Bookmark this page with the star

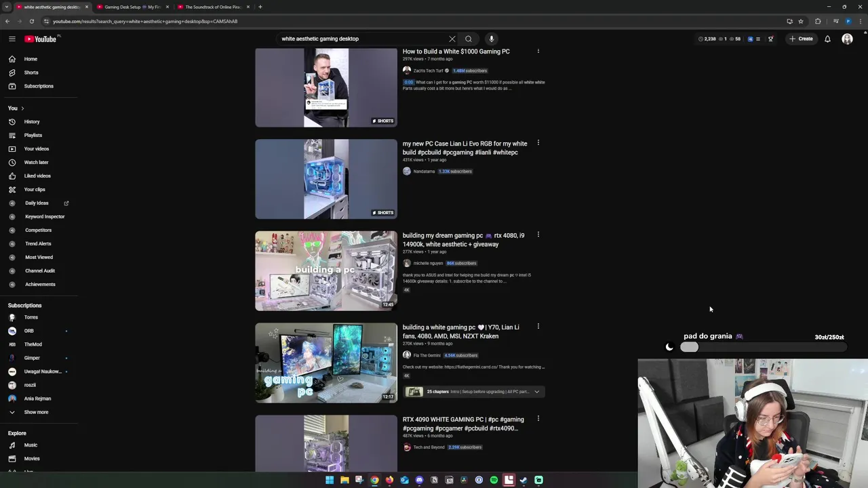(x=801, y=21)
